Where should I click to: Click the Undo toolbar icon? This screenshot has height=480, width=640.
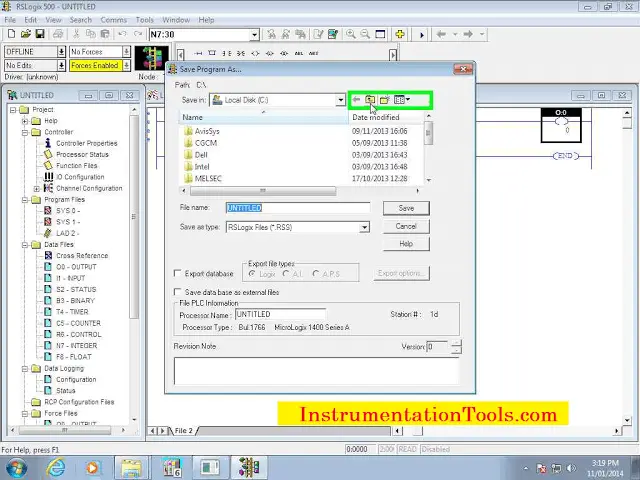pos(122,34)
